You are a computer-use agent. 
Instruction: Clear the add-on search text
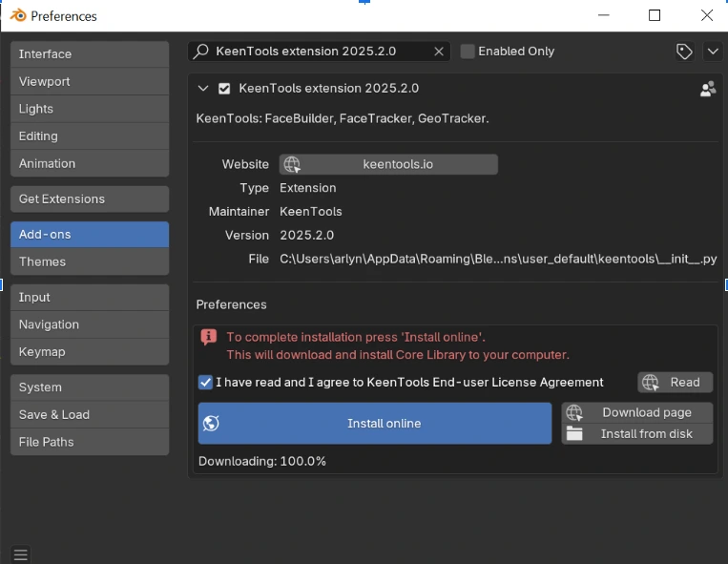pyautogui.click(x=439, y=52)
